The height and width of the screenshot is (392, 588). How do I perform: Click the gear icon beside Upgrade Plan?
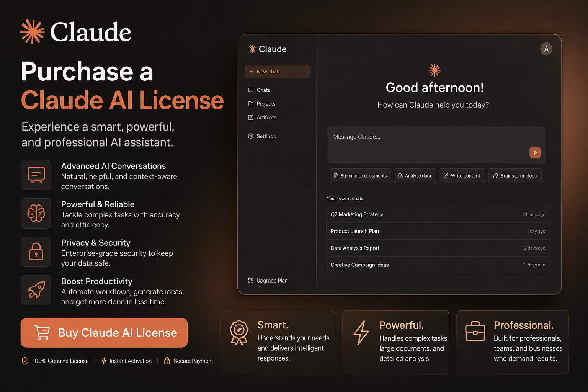click(251, 281)
